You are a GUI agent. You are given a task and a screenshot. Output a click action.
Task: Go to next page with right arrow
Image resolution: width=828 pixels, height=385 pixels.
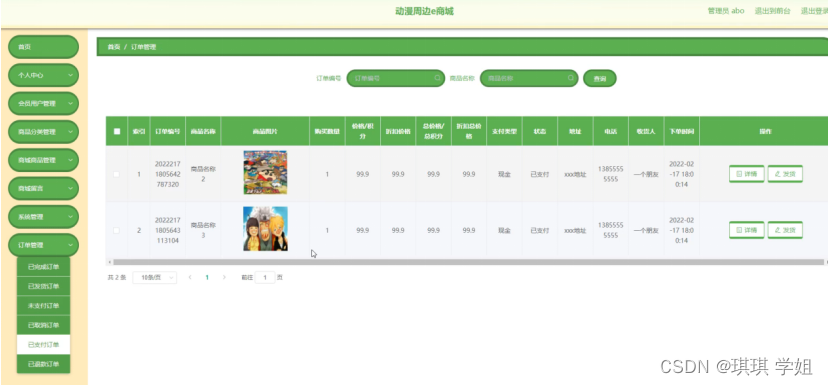tap(224, 277)
